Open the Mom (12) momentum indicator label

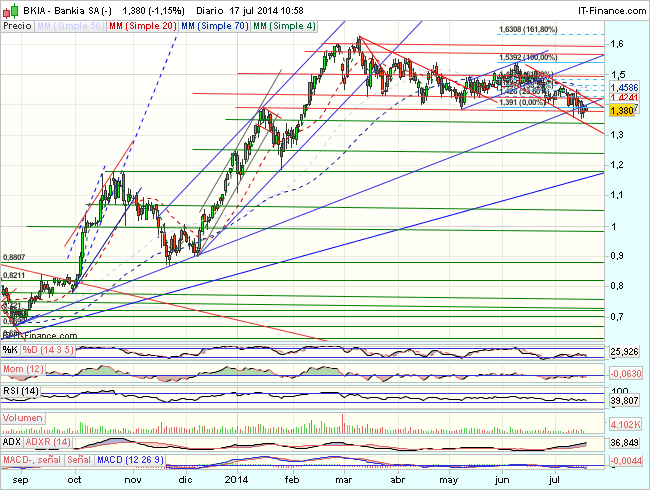(x=23, y=370)
